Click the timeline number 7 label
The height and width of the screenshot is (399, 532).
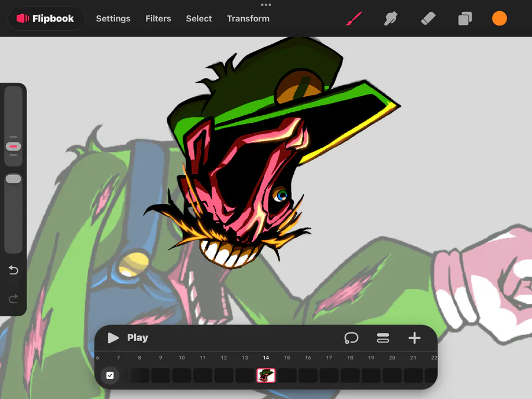[118, 358]
